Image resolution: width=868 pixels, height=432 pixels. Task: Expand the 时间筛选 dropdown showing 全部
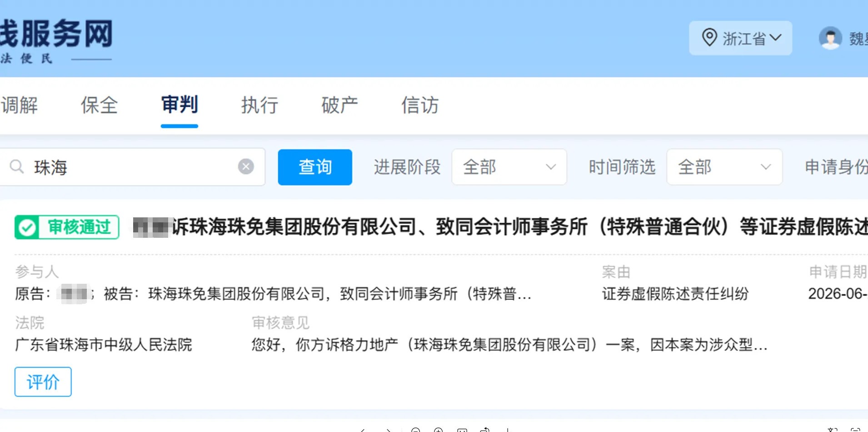click(724, 167)
